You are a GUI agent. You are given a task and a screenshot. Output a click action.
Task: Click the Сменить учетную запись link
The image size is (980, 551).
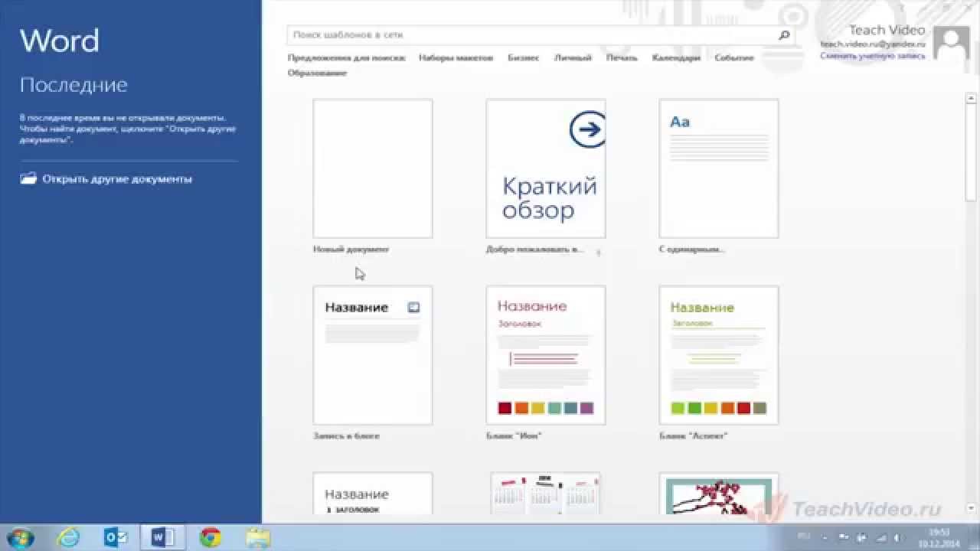[872, 56]
